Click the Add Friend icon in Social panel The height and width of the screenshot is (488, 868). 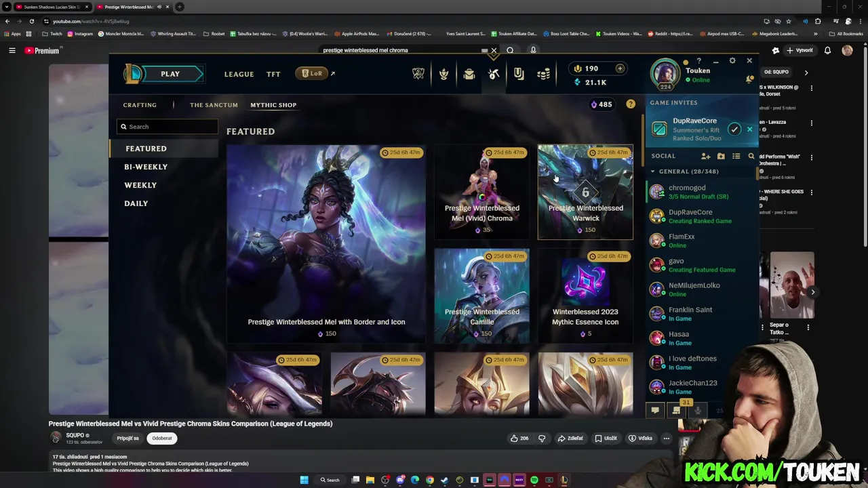(706, 156)
